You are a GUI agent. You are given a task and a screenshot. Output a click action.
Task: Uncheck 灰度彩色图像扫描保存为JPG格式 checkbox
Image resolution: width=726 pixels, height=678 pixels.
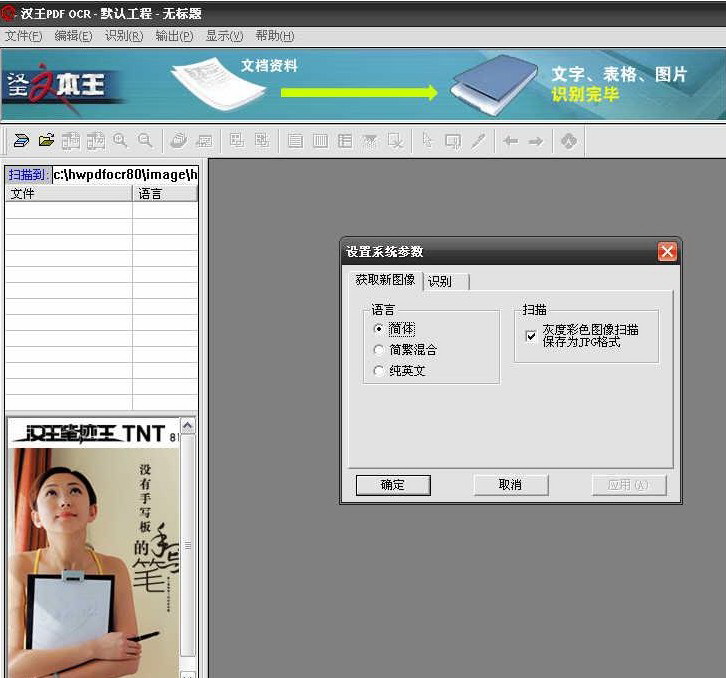pos(531,335)
